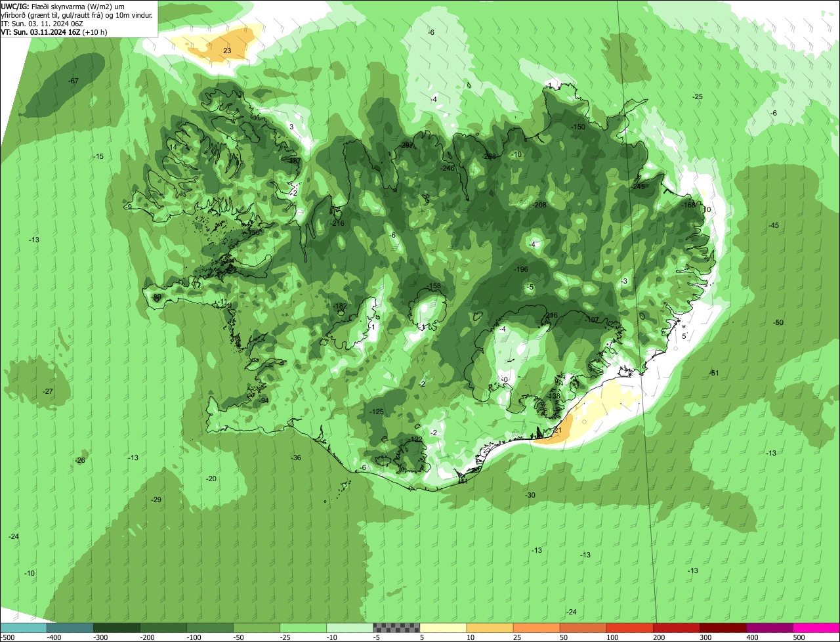Select the '-25' value on the map
The width and height of the screenshot is (840, 642).
[698, 96]
